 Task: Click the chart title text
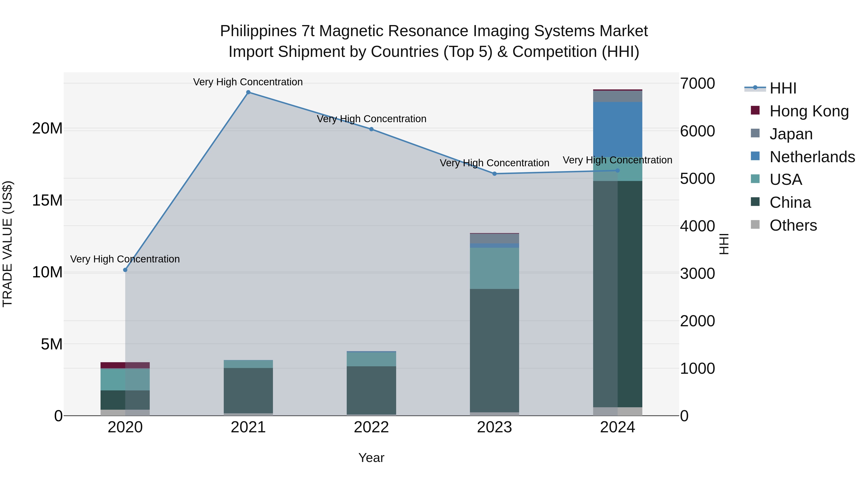pos(434,41)
